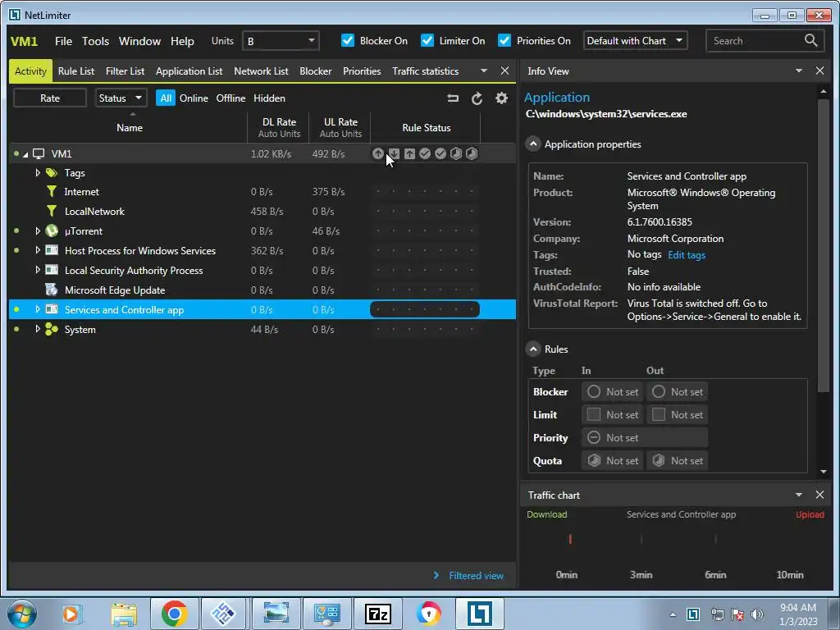The height and width of the screenshot is (630, 840).
Task: Refresh the Activity list
Action: tap(477, 98)
